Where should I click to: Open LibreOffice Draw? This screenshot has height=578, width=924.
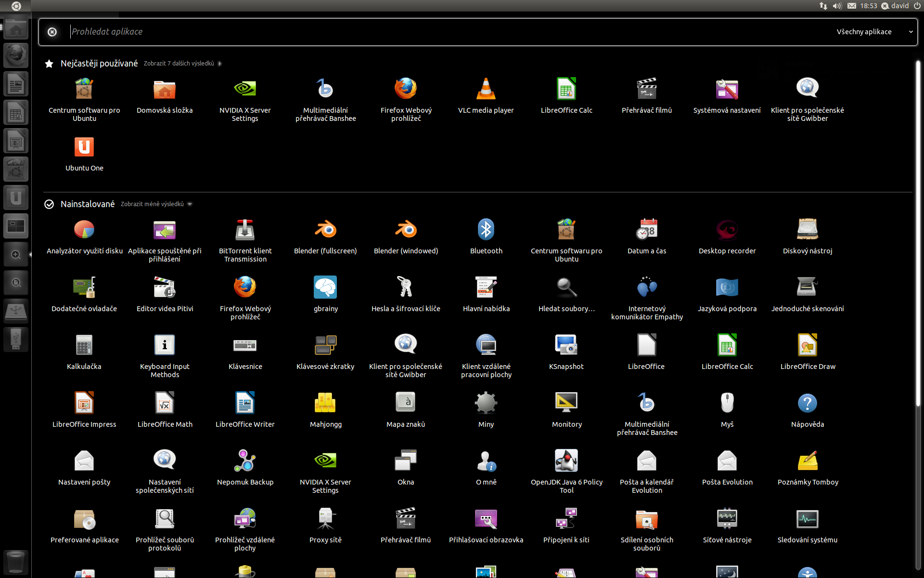coord(808,352)
